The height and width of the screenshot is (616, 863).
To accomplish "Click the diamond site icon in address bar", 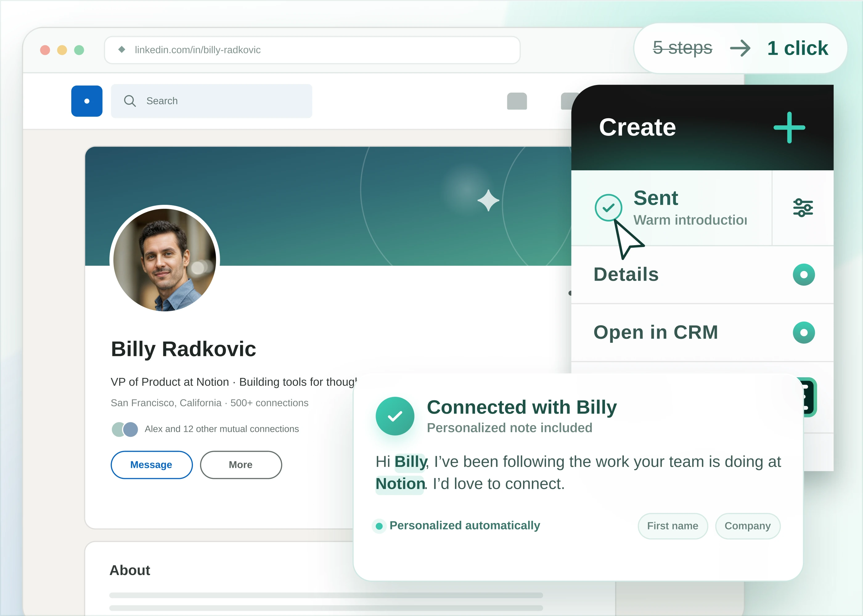I will point(121,49).
